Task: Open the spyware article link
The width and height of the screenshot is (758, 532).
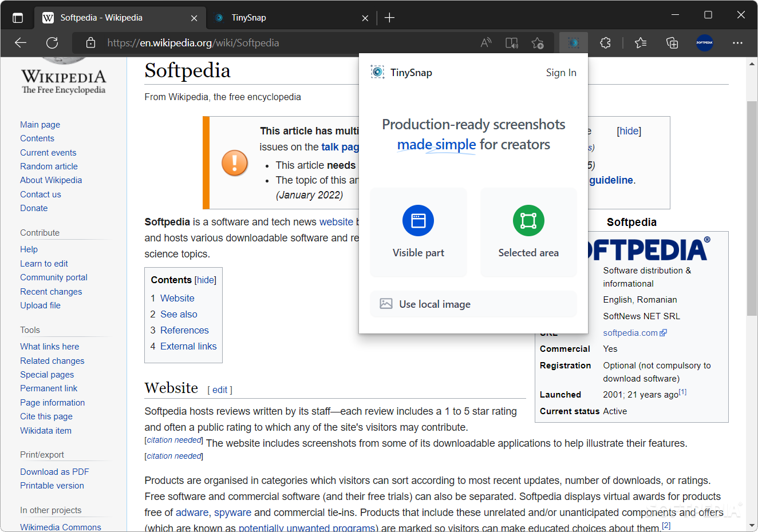Action: pos(232,513)
